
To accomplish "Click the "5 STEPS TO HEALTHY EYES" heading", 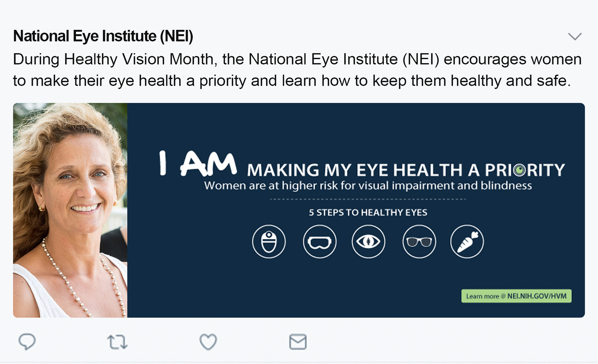I will (368, 213).
